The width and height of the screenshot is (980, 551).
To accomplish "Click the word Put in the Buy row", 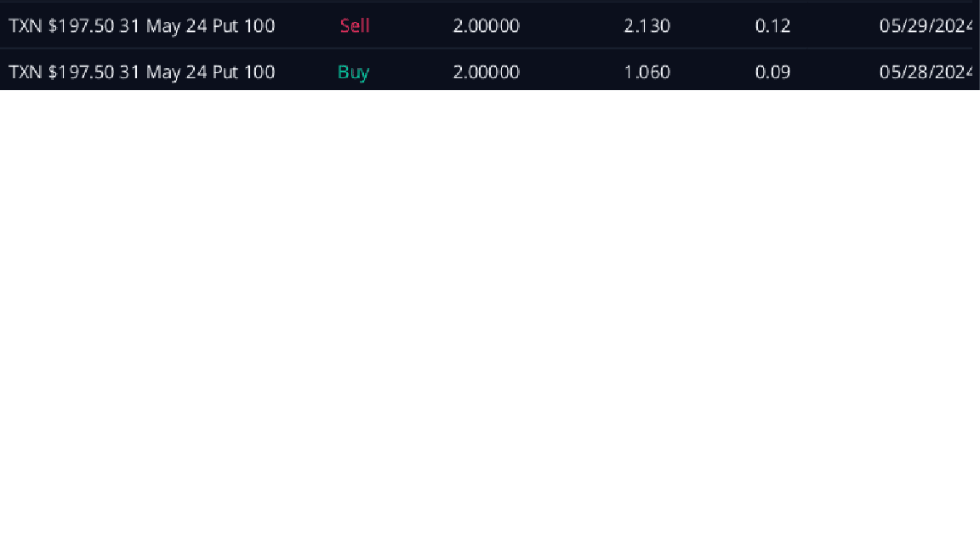I will click(225, 72).
